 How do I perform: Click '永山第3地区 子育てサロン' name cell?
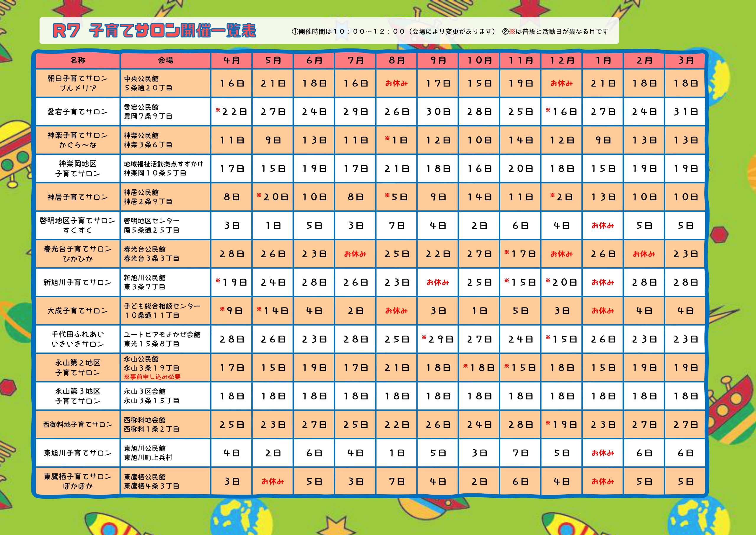78,396
